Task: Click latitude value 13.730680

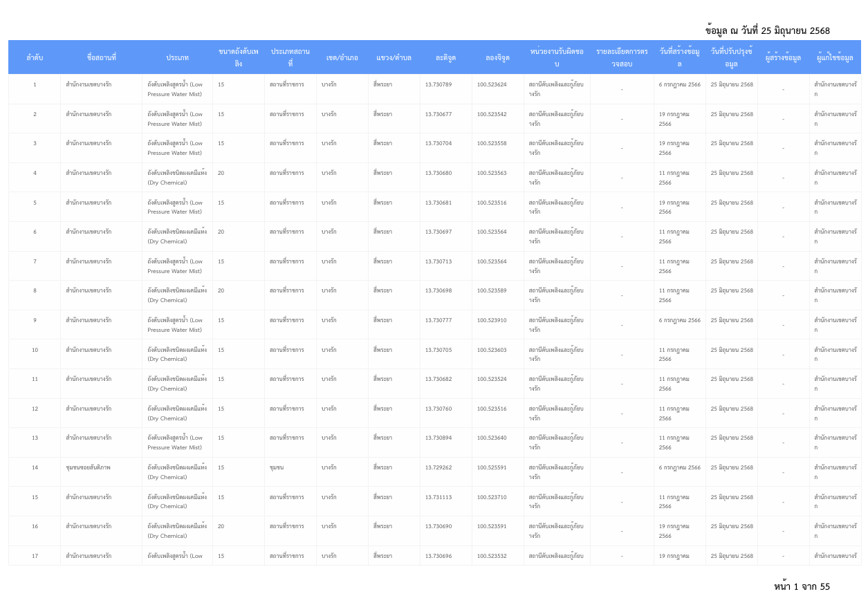Action: (438, 173)
